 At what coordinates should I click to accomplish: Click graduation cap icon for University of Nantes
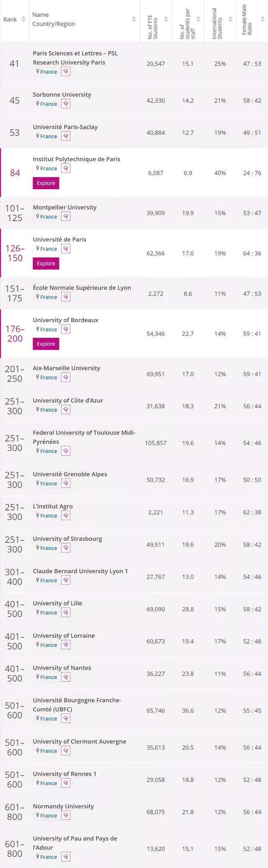(66, 677)
